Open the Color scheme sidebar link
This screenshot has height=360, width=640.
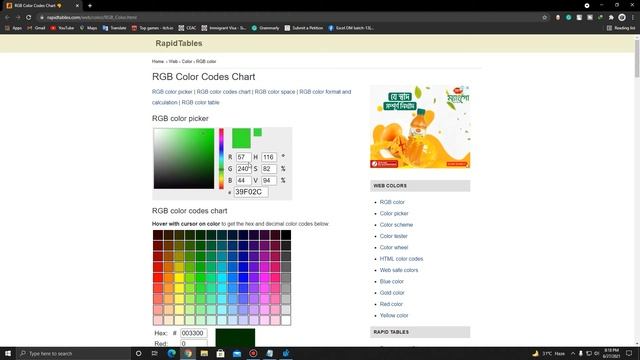click(396, 225)
